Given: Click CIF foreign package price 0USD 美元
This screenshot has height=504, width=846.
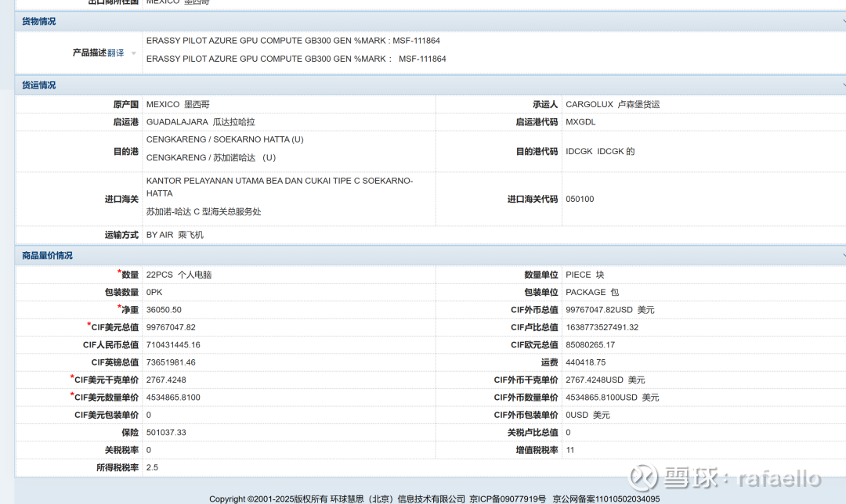Looking at the screenshot, I should click(x=587, y=415).
